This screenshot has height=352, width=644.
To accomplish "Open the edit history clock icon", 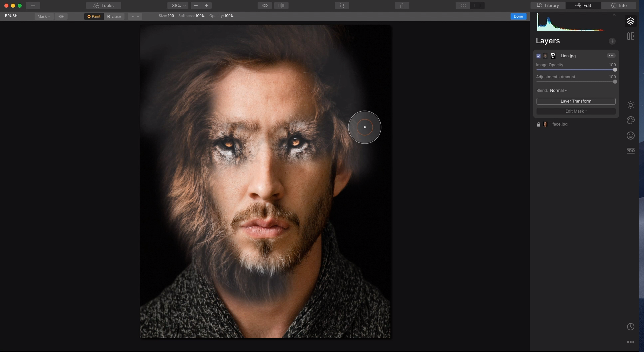I will pos(631,327).
